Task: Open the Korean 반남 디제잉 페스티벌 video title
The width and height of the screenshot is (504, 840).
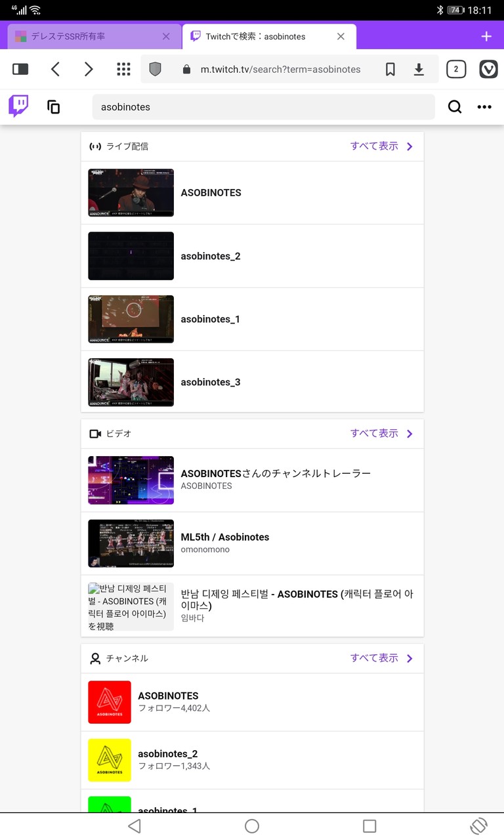Action: (297, 600)
